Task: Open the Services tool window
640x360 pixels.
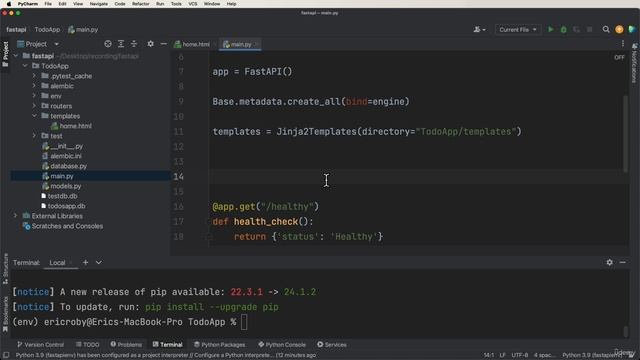Action: (332, 344)
